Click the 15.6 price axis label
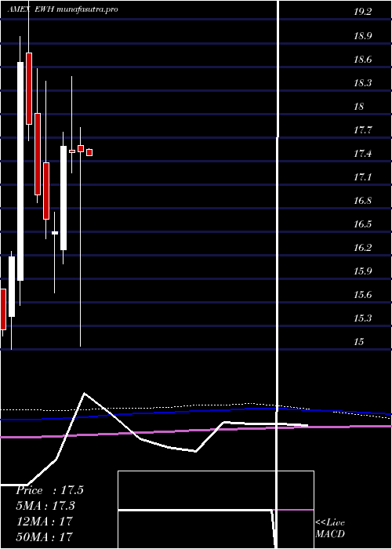This screenshot has width=392, height=549. coord(362,295)
